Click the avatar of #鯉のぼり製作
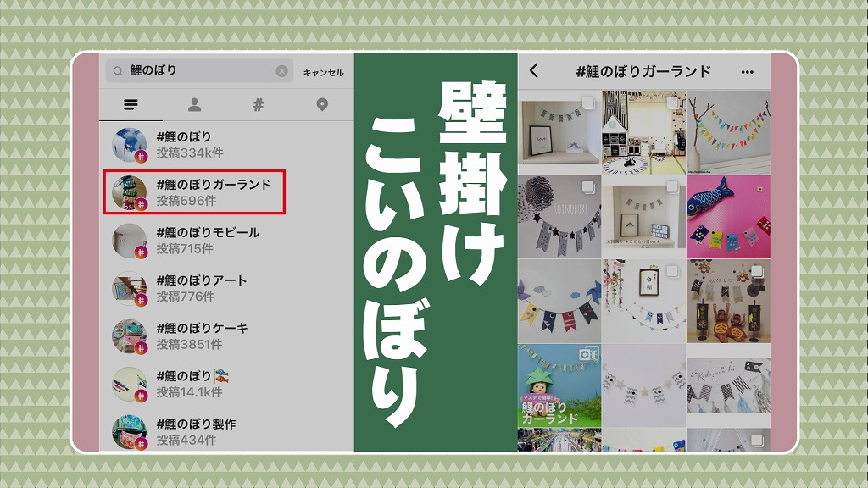Screen dimensions: 868x488 click(x=130, y=432)
